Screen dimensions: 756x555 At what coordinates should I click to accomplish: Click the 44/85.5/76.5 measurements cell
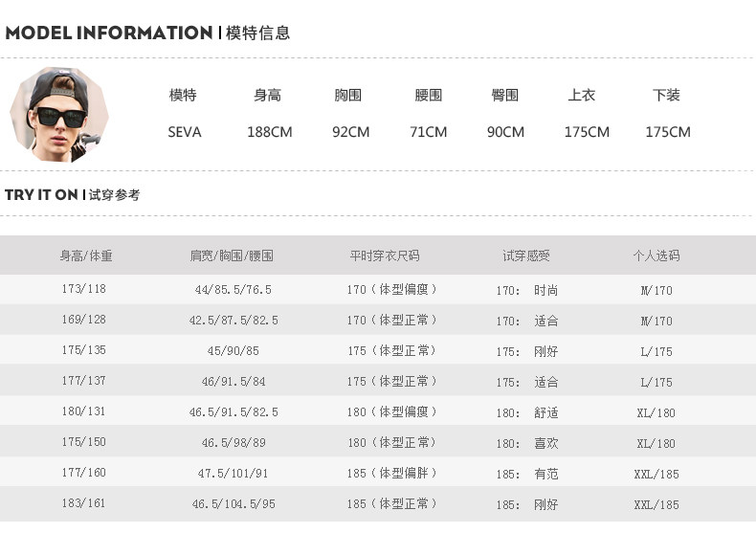coord(233,290)
